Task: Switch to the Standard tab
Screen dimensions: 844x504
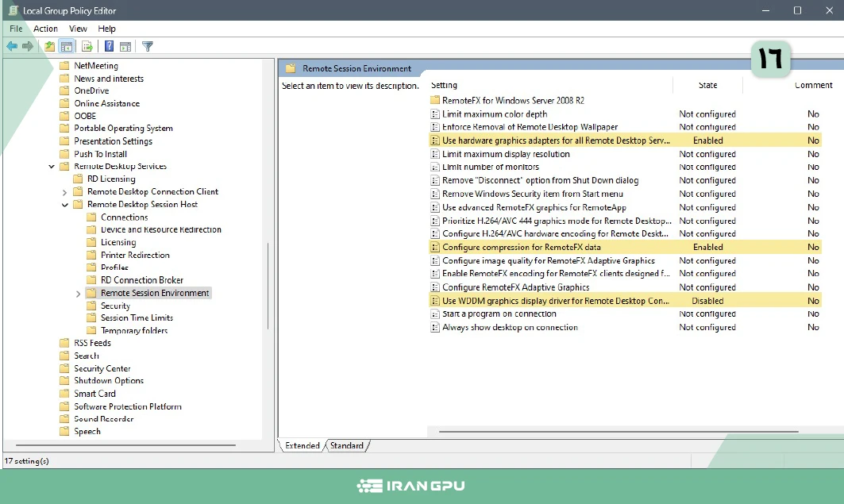Action: [x=347, y=446]
